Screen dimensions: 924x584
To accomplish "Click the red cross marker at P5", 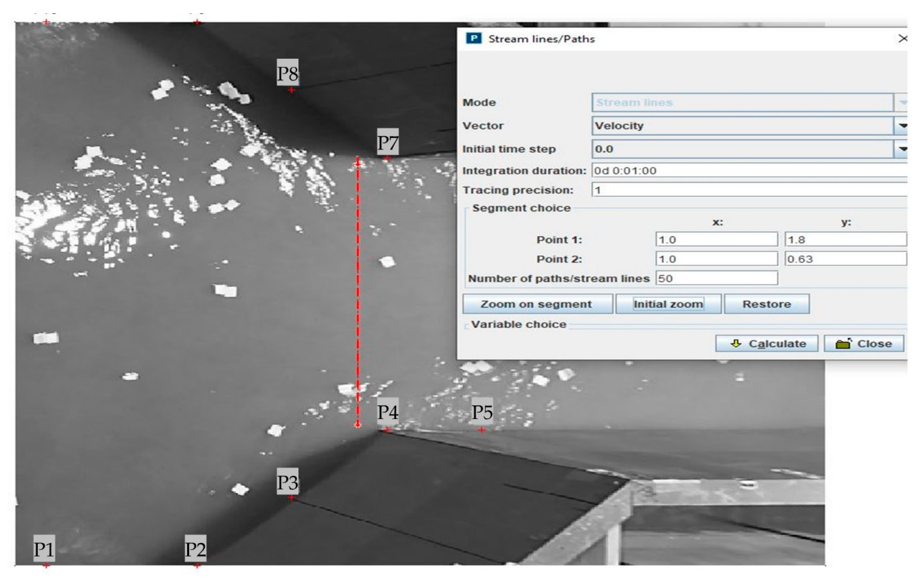I will click(482, 430).
